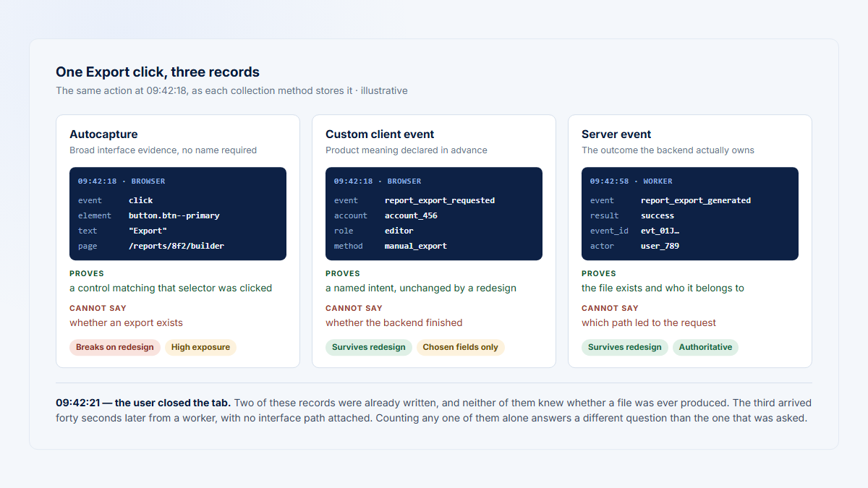Click 'which path led to the request'

649,322
